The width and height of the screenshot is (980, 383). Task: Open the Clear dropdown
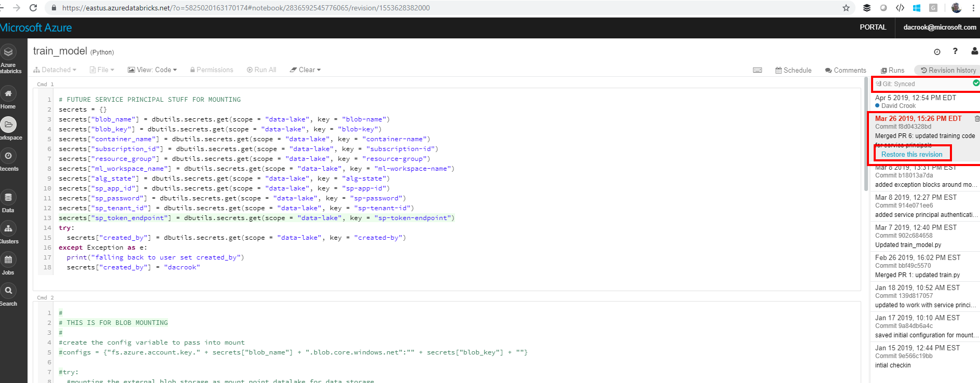pos(306,70)
